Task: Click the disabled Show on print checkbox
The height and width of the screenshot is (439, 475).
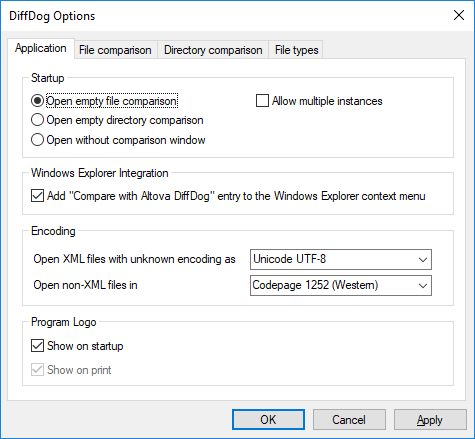Action: pyautogui.click(x=37, y=370)
